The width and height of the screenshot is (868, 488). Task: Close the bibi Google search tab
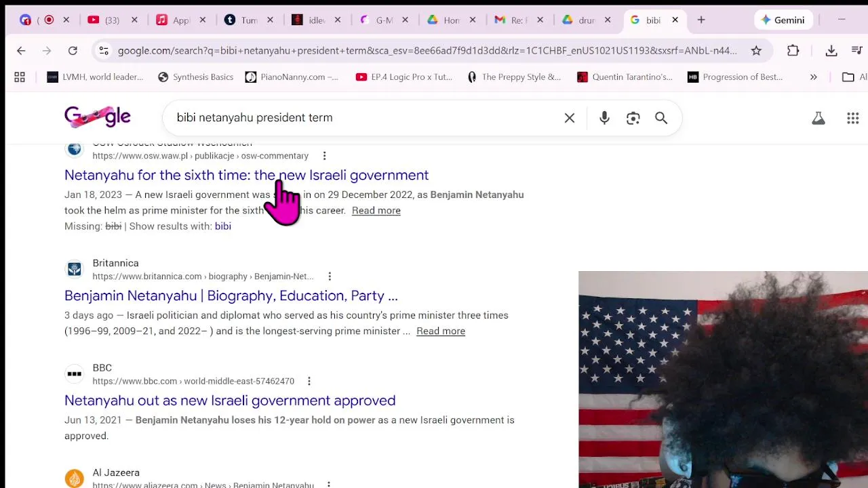(675, 20)
